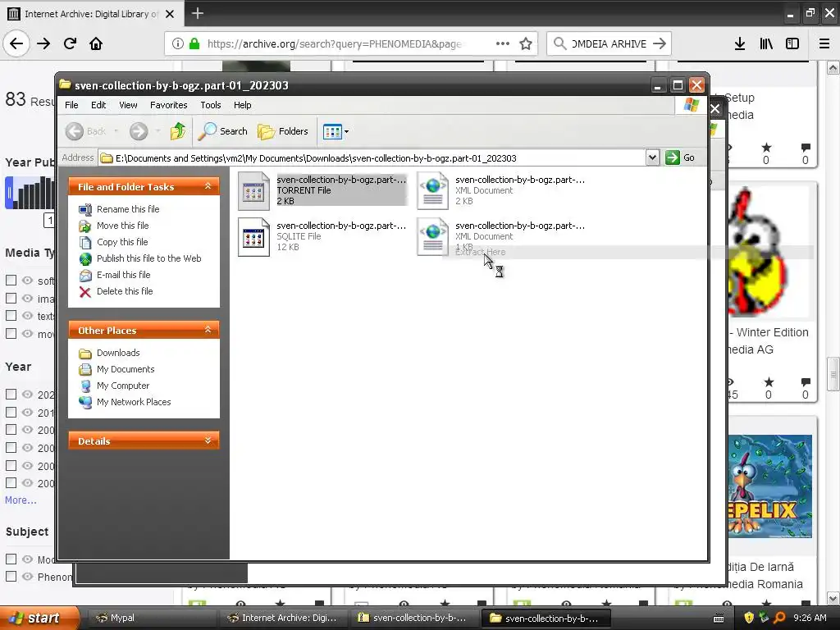This screenshot has width=840, height=630.
Task: Open My Documents in Other Places
Action: point(126,369)
